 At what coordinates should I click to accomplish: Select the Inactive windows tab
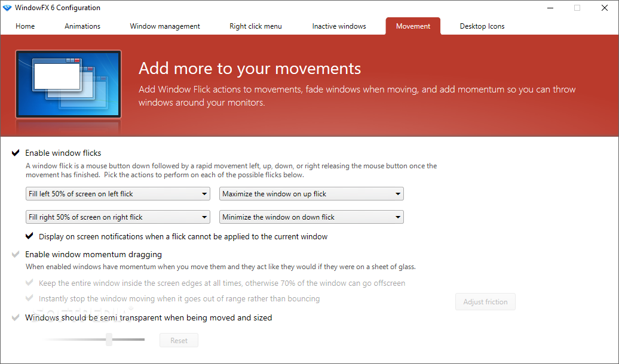tap(339, 26)
